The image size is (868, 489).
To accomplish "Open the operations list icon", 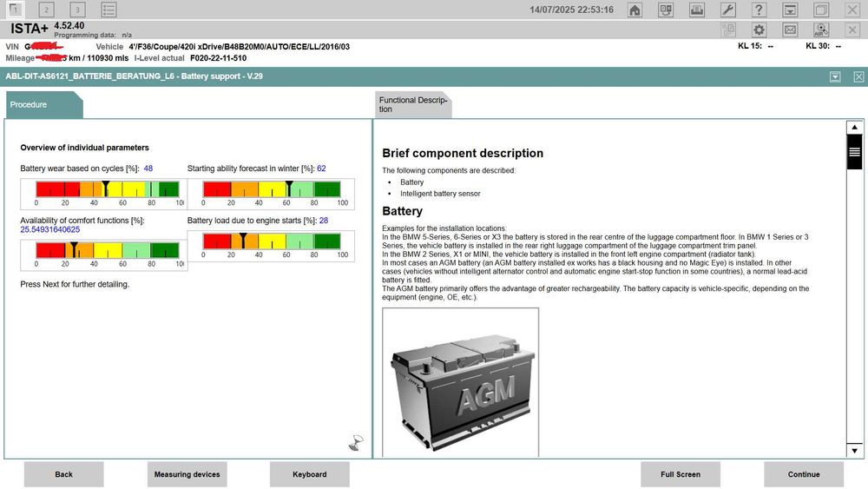I will [x=109, y=9].
